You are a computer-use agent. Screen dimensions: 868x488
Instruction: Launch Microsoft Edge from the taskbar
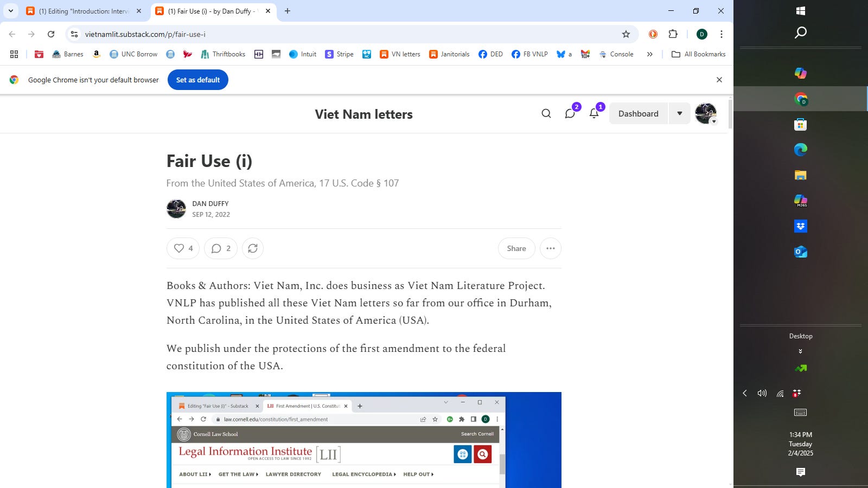801,150
